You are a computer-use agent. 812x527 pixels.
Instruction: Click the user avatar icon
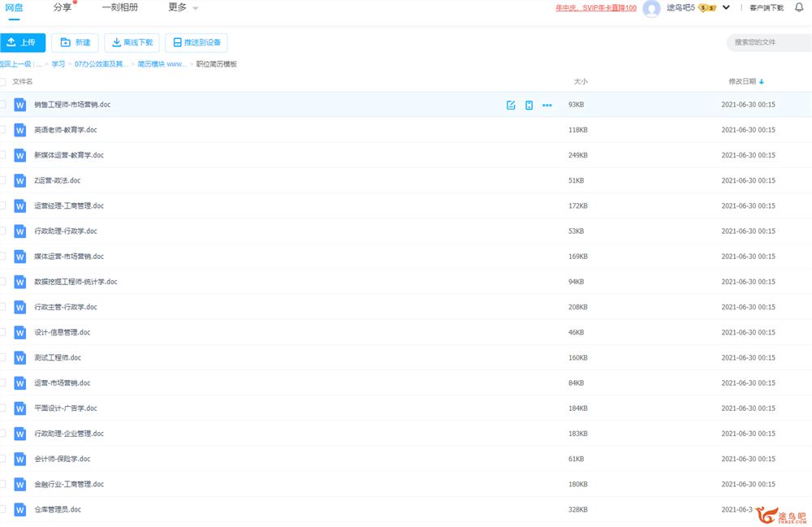651,8
